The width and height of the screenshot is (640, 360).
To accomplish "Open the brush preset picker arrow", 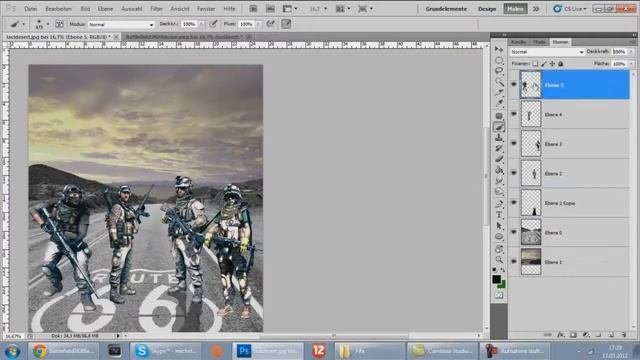I will point(48,24).
